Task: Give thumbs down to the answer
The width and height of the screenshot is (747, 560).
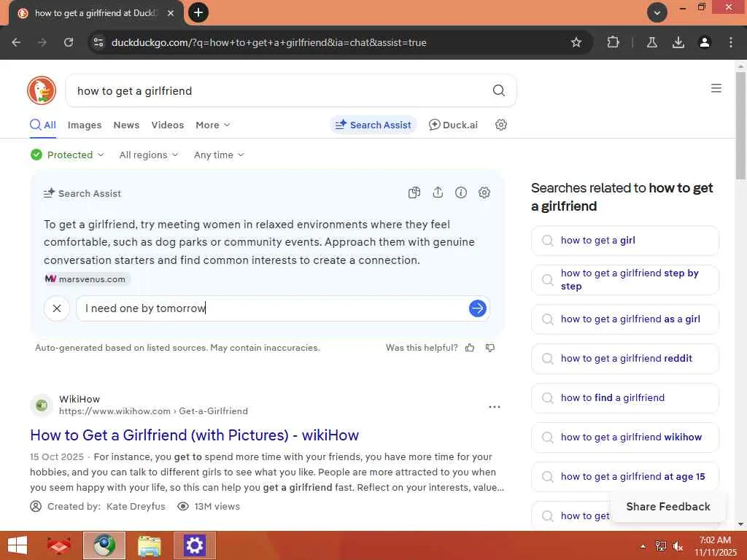Action: point(489,348)
